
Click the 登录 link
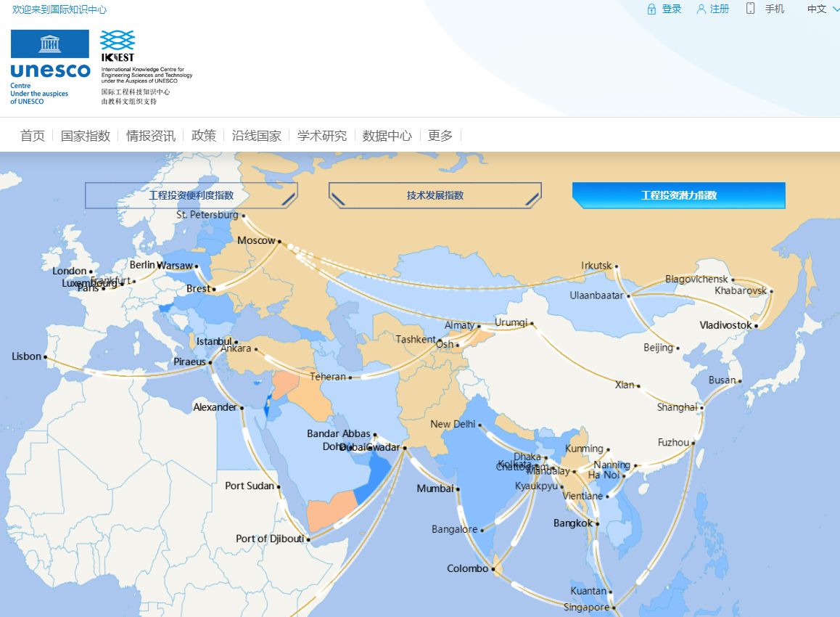point(672,9)
